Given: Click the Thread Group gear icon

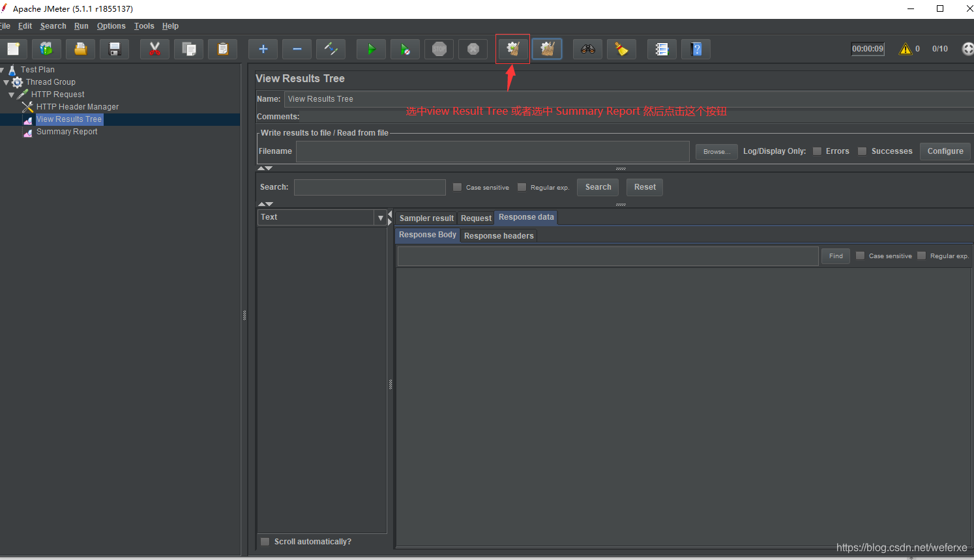Looking at the screenshot, I should coord(17,82).
